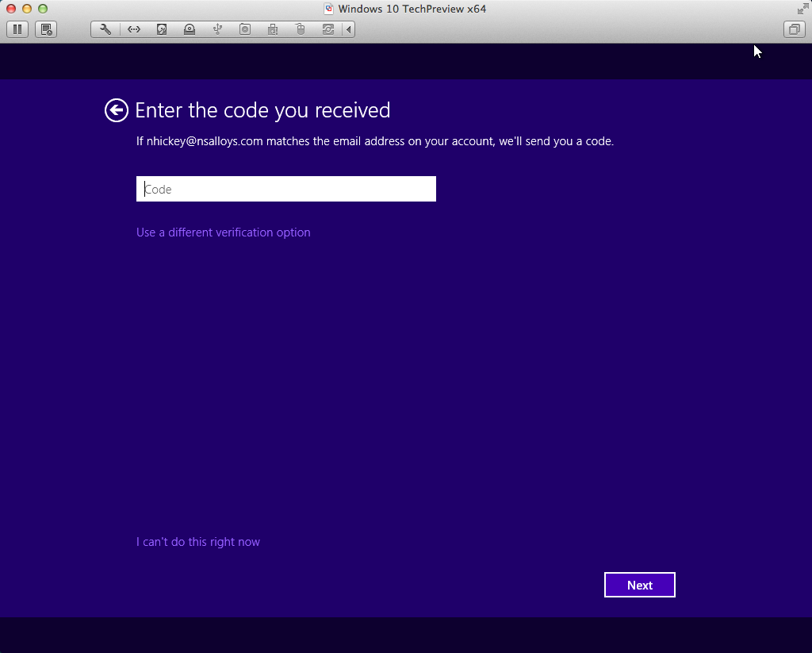
Task: Click the hard disk icon
Action: coord(162,29)
